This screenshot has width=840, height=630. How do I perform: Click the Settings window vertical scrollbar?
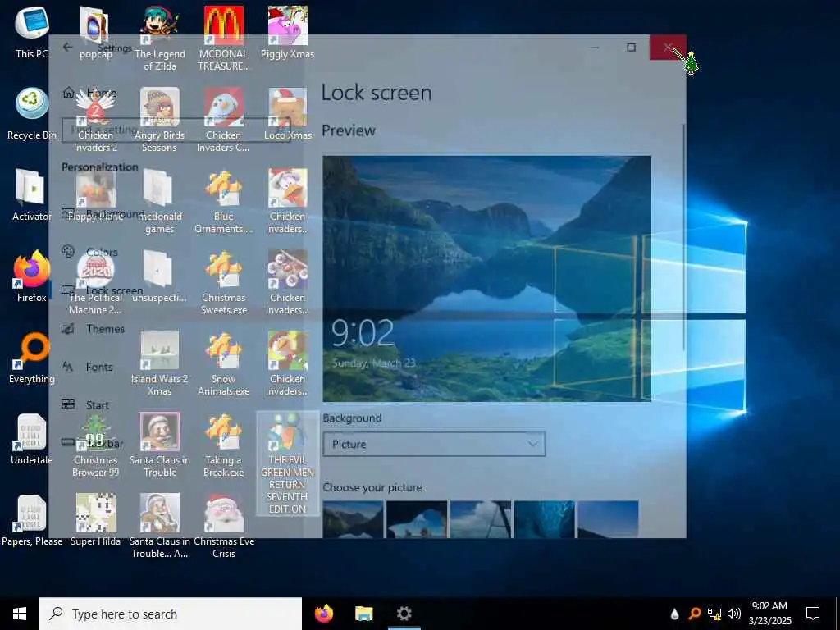click(x=683, y=237)
